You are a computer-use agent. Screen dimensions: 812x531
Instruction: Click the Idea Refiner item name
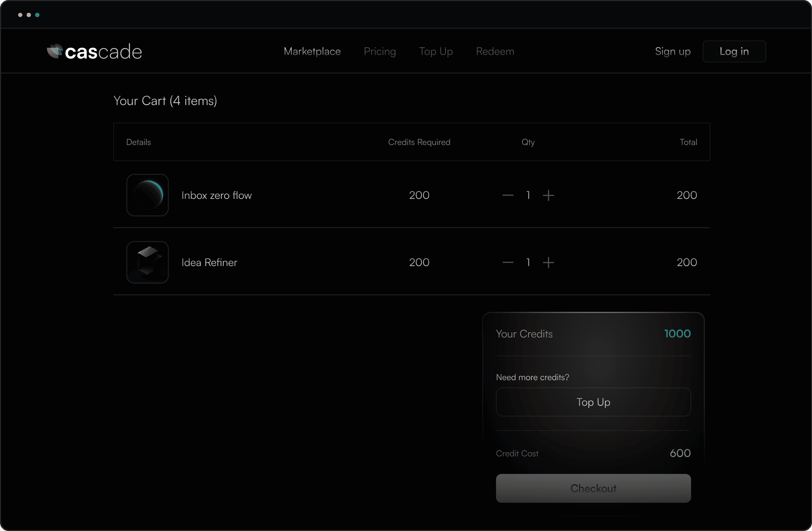click(x=209, y=262)
